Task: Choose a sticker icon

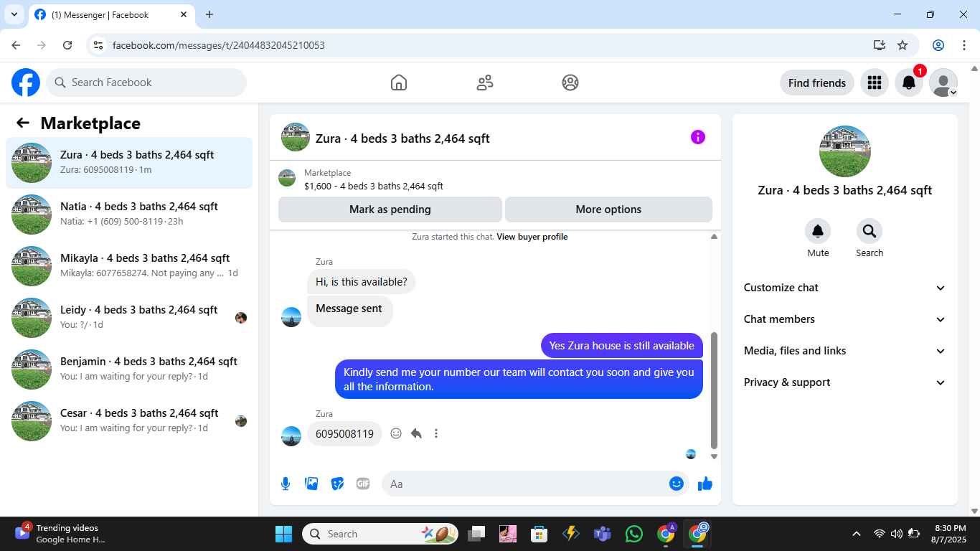Action: (337, 484)
